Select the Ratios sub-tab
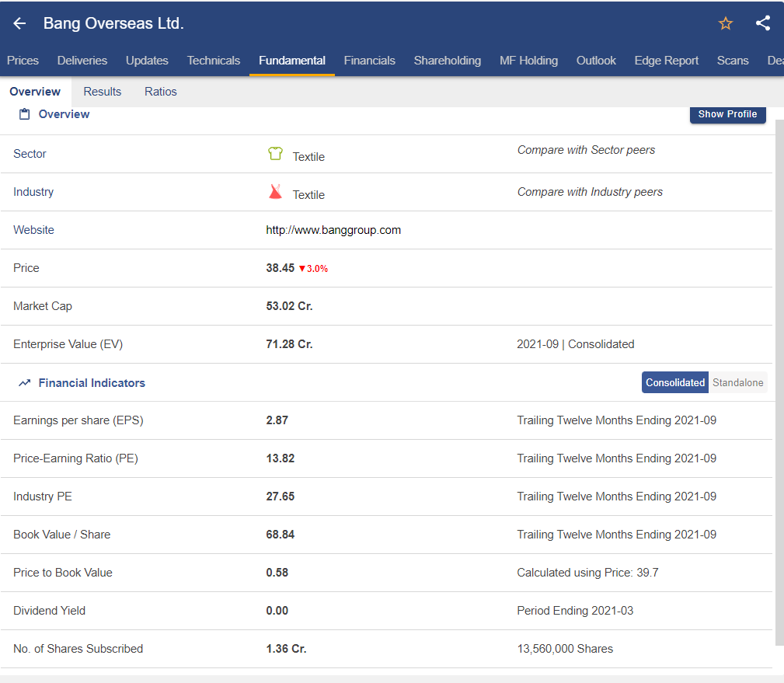Viewport: 784px width, 683px height. coord(161,92)
